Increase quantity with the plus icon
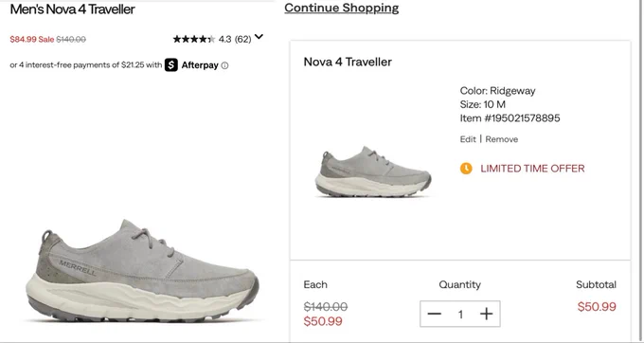The height and width of the screenshot is (343, 644). (486, 314)
